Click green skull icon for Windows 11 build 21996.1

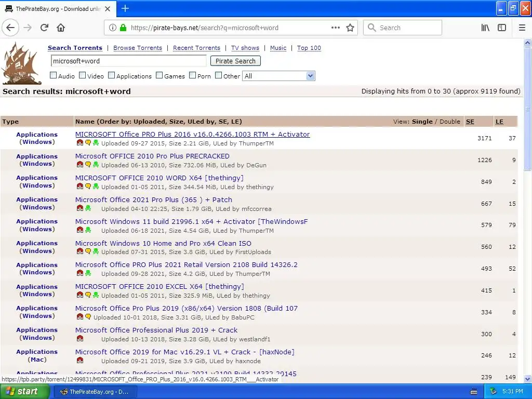(88, 230)
